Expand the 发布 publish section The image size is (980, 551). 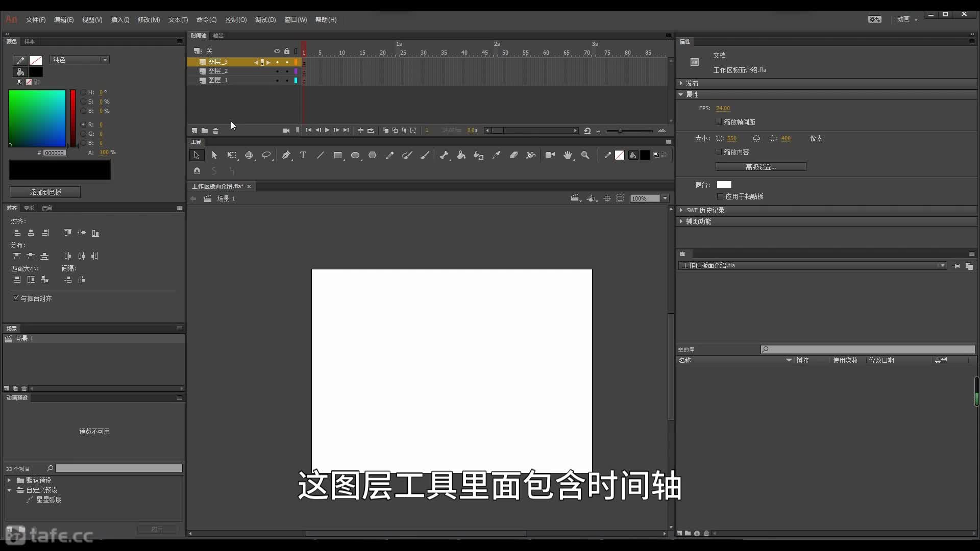(681, 83)
